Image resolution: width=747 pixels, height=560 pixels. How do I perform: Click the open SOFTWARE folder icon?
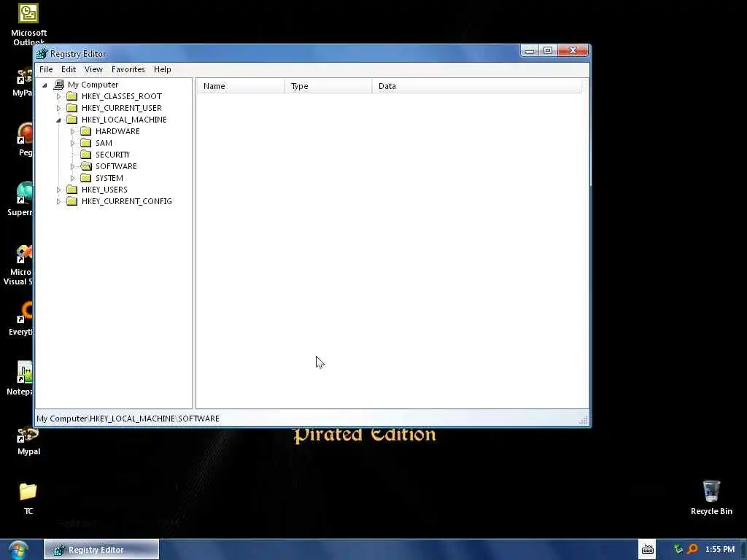pyautogui.click(x=86, y=166)
